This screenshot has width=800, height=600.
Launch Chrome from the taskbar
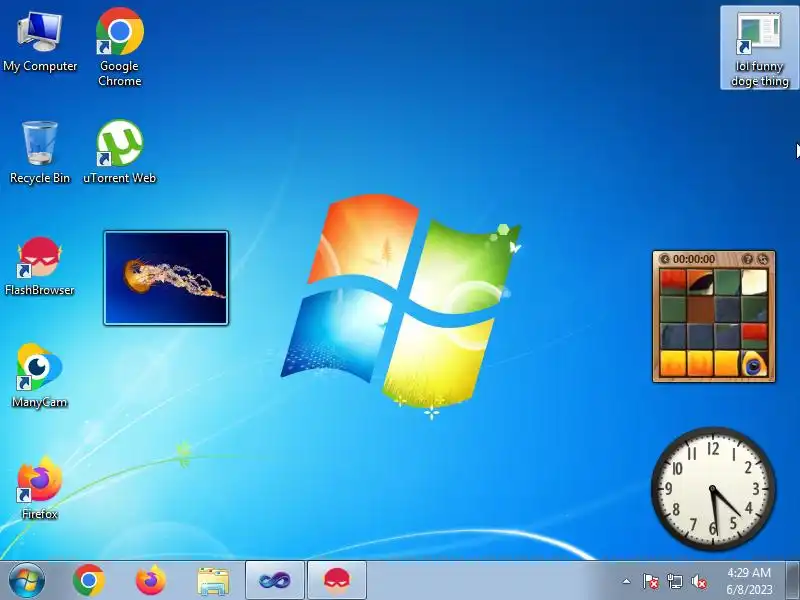coord(89,581)
